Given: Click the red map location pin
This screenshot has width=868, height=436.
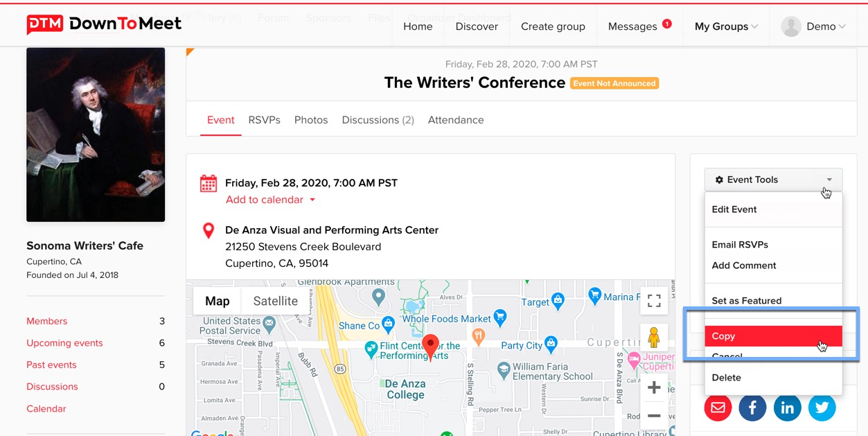Looking at the screenshot, I should [430, 346].
